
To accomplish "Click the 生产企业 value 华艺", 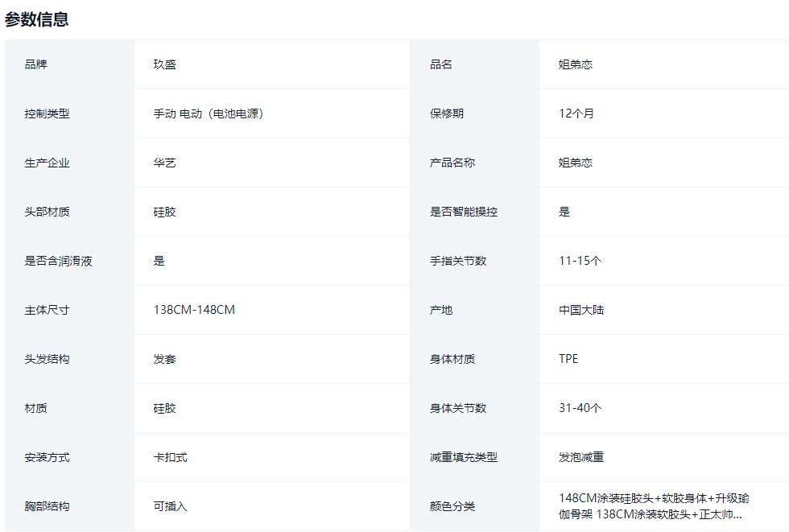I will (165, 163).
